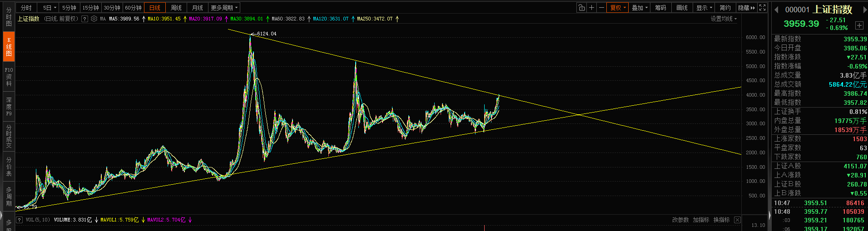Switch chart to 60分钟 period
868x231 pixels.
coord(133,8)
